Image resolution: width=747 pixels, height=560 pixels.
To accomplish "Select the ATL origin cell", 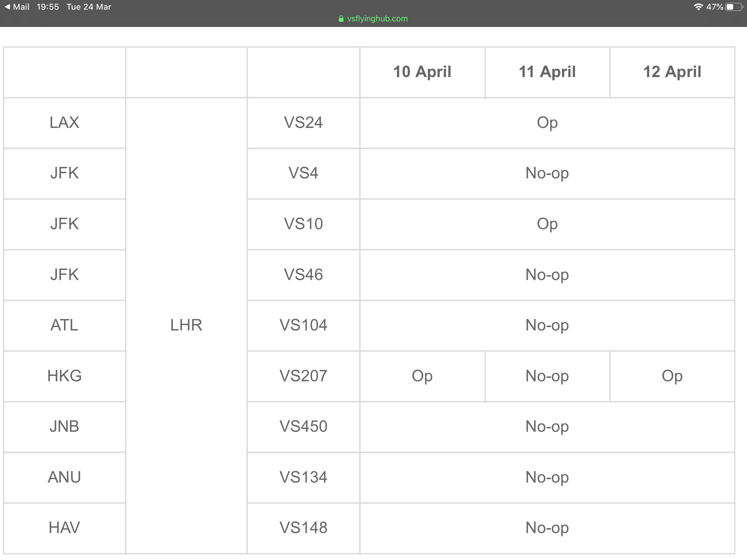I will (64, 325).
